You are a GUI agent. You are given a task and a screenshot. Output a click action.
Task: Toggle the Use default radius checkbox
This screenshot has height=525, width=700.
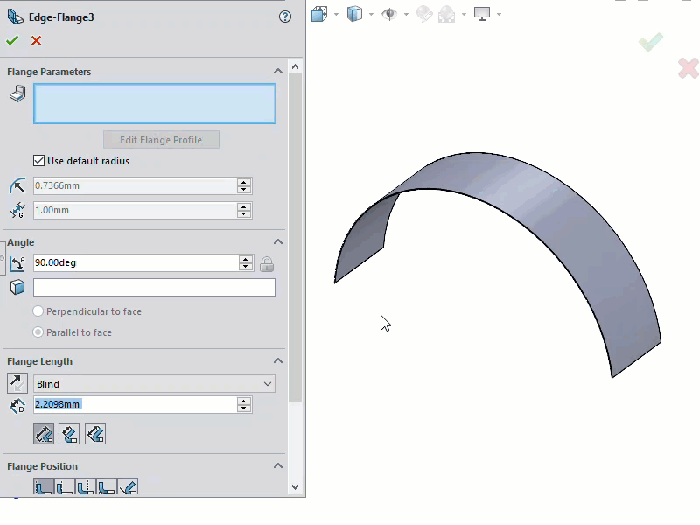coord(39,160)
